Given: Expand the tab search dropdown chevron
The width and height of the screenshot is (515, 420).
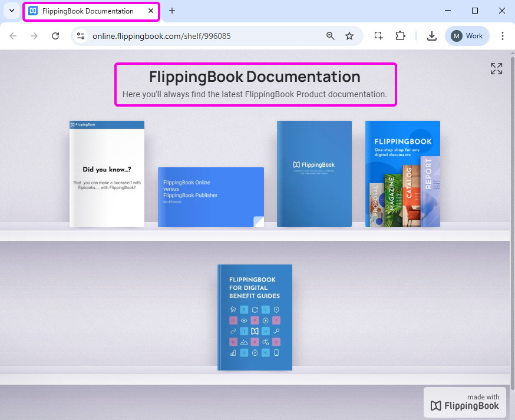Looking at the screenshot, I should point(12,11).
